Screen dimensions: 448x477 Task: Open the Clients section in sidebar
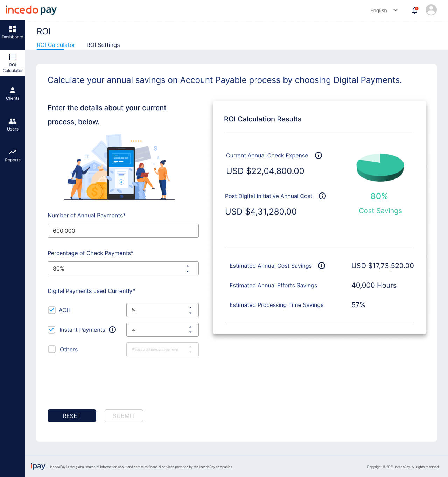coord(13,92)
